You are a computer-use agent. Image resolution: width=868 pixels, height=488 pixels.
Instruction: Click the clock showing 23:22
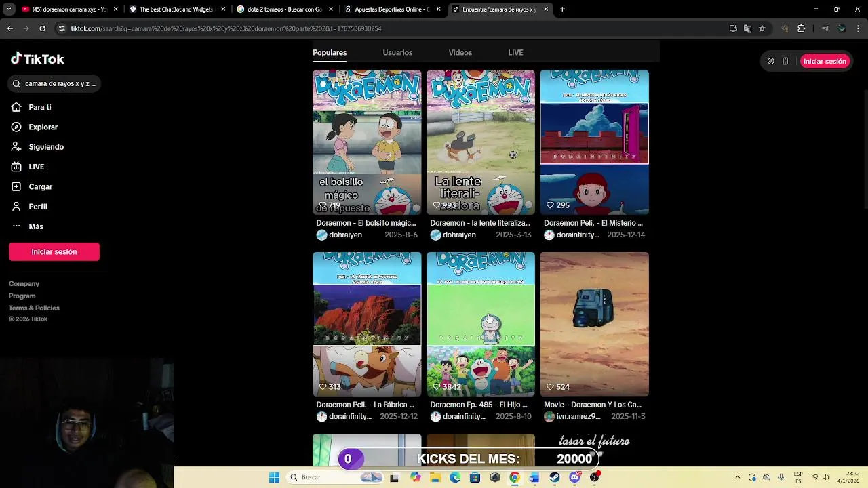(x=853, y=473)
